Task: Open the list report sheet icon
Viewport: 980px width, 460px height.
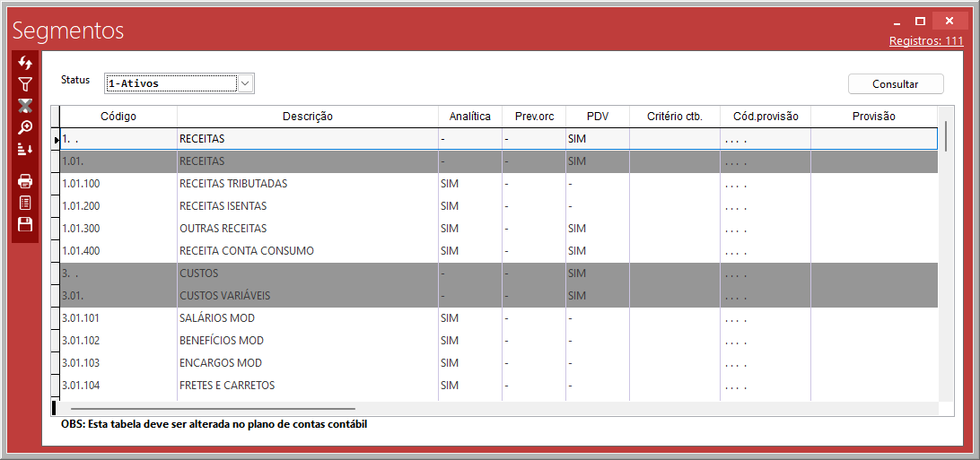Action: pyautogui.click(x=25, y=203)
